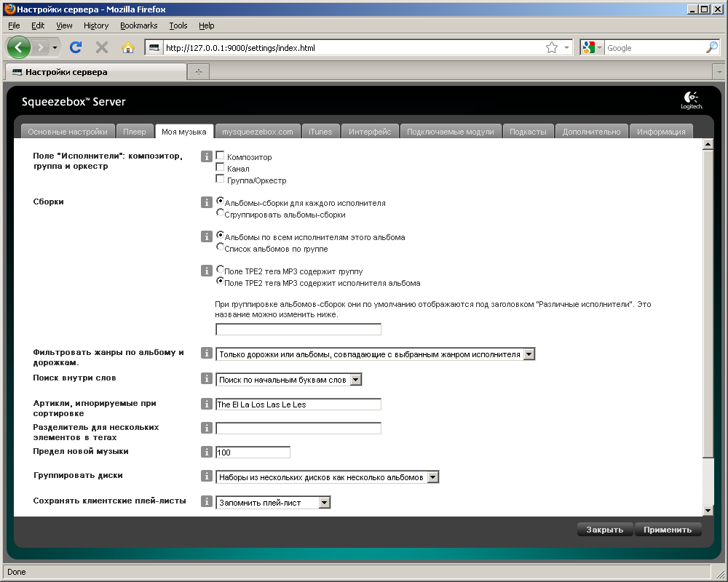Click the forward navigation arrow
This screenshot has height=582, width=728.
click(41, 47)
